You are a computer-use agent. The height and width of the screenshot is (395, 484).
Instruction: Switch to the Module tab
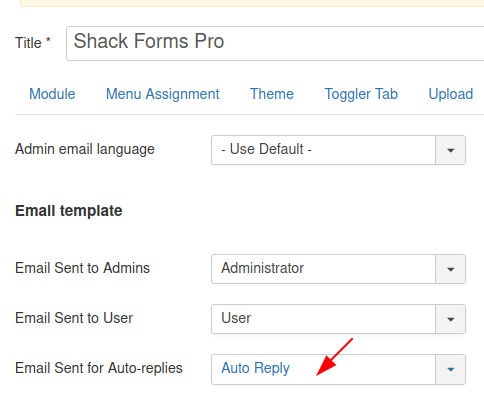coord(52,94)
